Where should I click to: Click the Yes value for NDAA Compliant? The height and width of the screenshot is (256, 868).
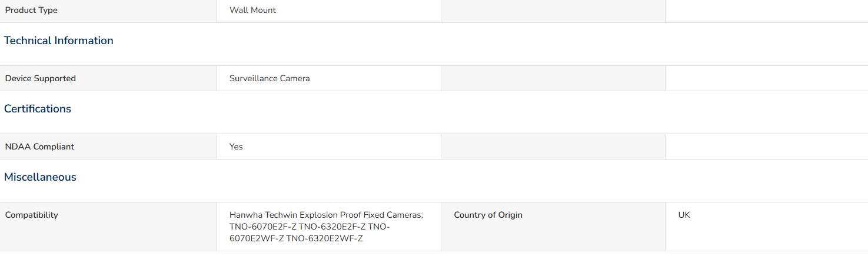point(236,147)
